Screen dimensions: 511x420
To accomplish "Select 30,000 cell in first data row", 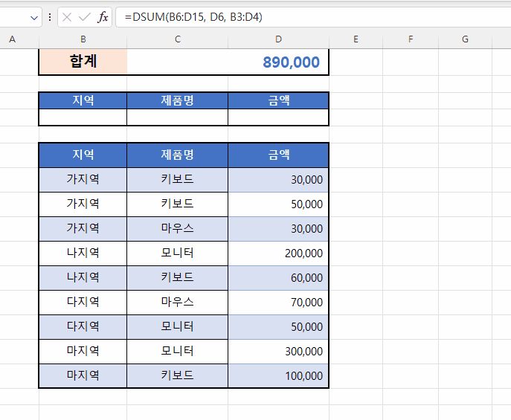I will [278, 180].
